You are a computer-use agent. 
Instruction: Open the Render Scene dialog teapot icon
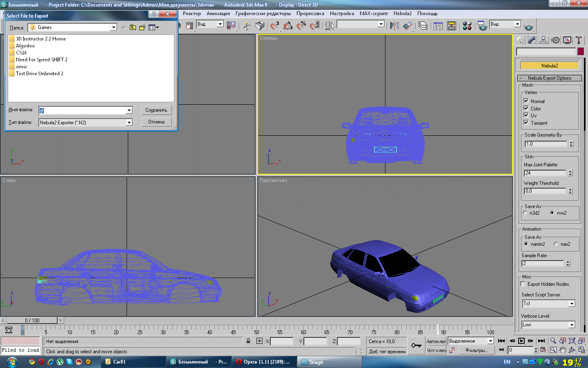[x=482, y=26]
